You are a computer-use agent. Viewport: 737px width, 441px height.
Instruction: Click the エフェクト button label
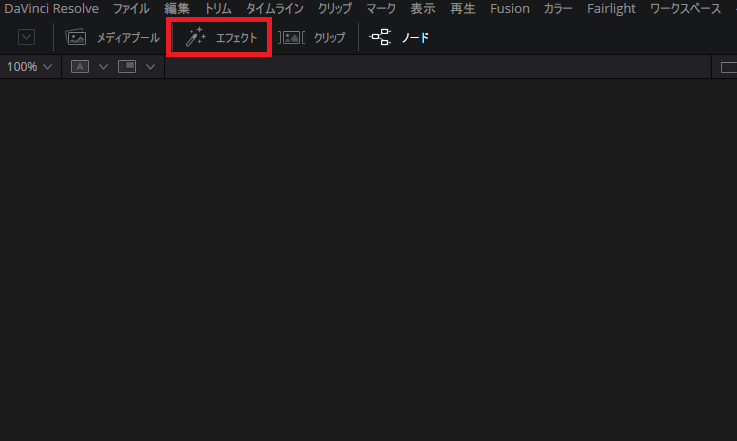236,38
